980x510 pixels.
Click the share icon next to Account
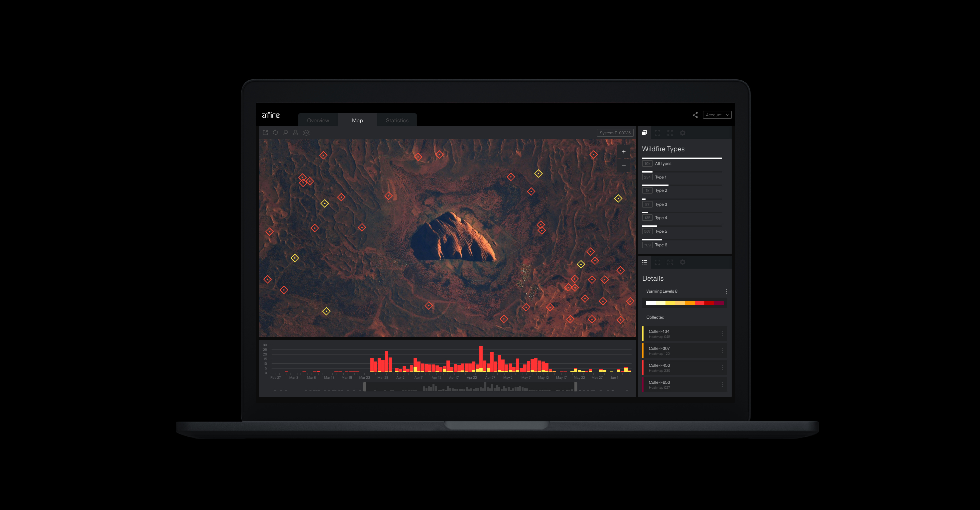point(695,115)
